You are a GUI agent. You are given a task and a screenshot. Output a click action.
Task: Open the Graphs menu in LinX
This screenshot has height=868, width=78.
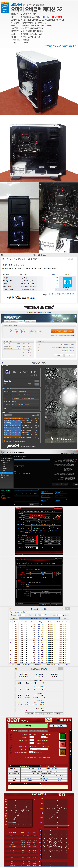pyautogui.click(x=23, y=612)
